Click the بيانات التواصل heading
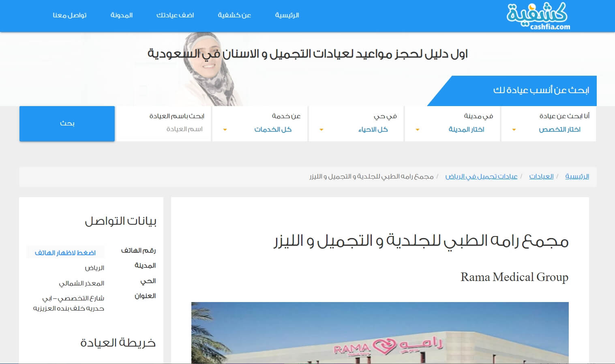 coord(120,221)
